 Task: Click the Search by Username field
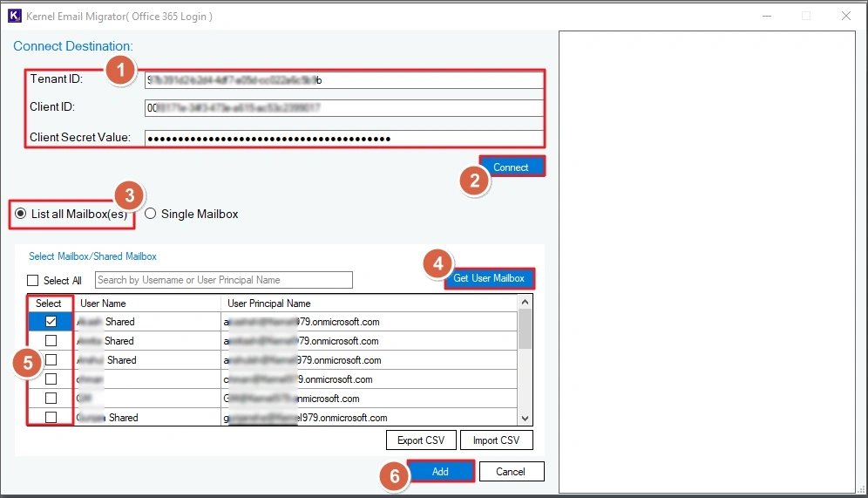pyautogui.click(x=224, y=280)
